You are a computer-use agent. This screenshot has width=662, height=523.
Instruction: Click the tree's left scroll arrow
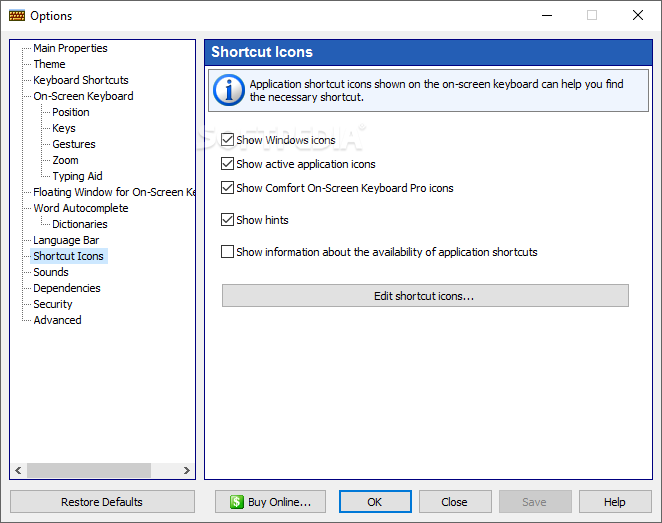tap(18, 470)
